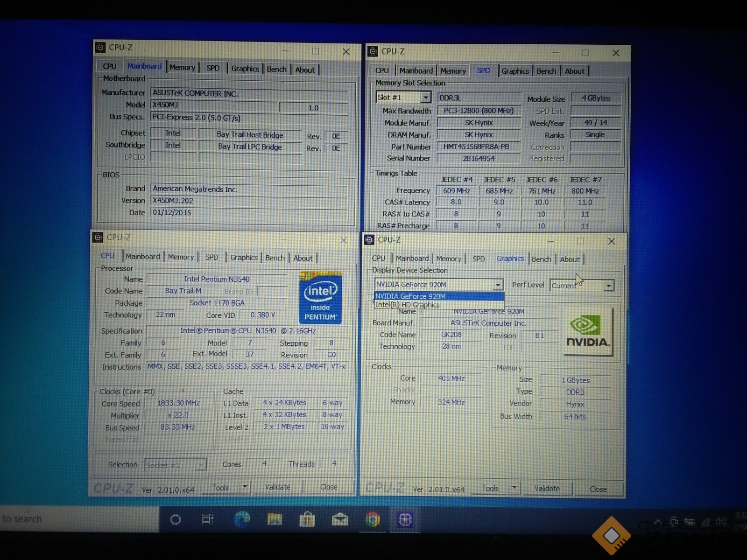Select the PC3-12800 (800 MHz) bandwidth field
Image resolution: width=747 pixels, height=560 pixels.
point(479,111)
